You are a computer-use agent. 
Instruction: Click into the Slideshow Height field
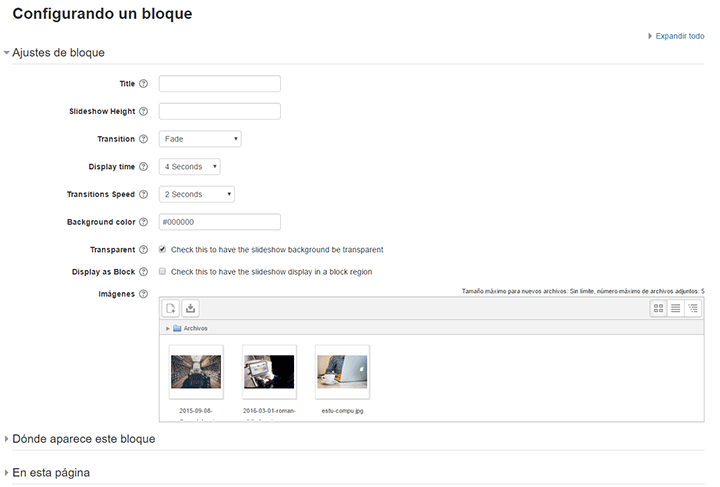coord(219,111)
